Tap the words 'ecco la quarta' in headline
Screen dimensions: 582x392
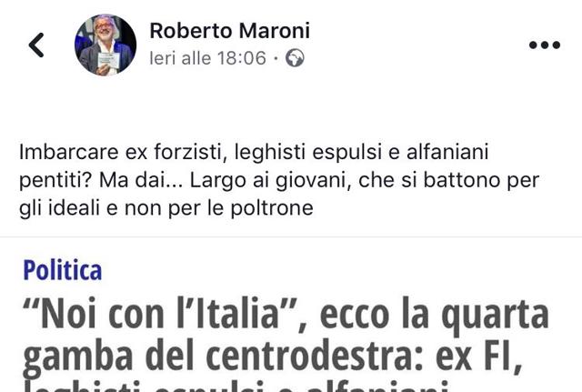435,315
